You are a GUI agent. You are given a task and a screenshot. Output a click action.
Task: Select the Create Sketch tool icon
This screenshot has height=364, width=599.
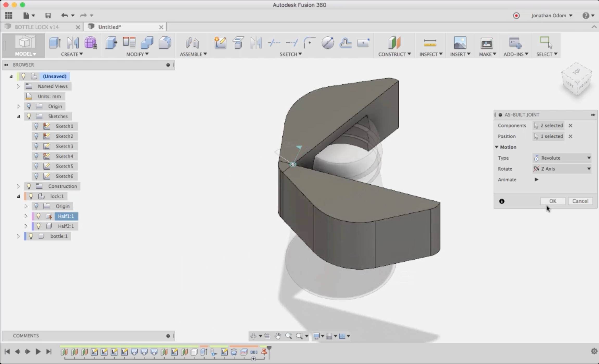220,43
